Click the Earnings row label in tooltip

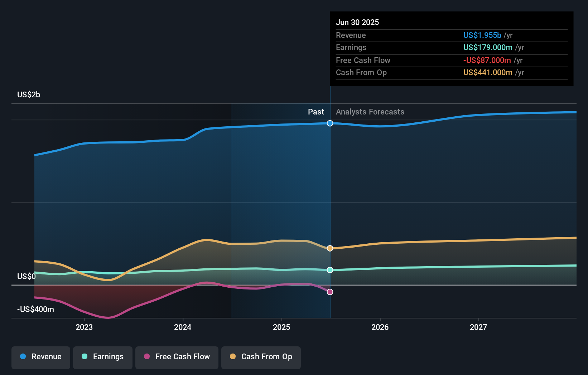(351, 48)
